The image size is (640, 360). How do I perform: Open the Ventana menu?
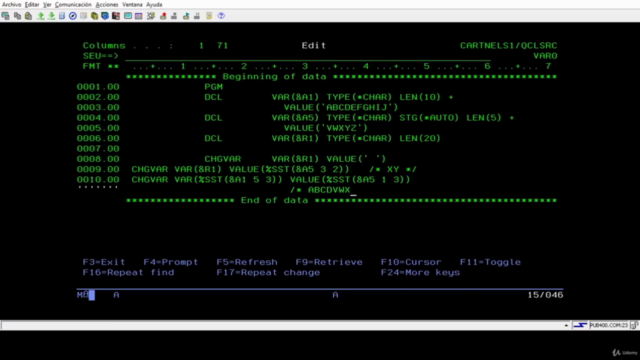[x=132, y=4]
